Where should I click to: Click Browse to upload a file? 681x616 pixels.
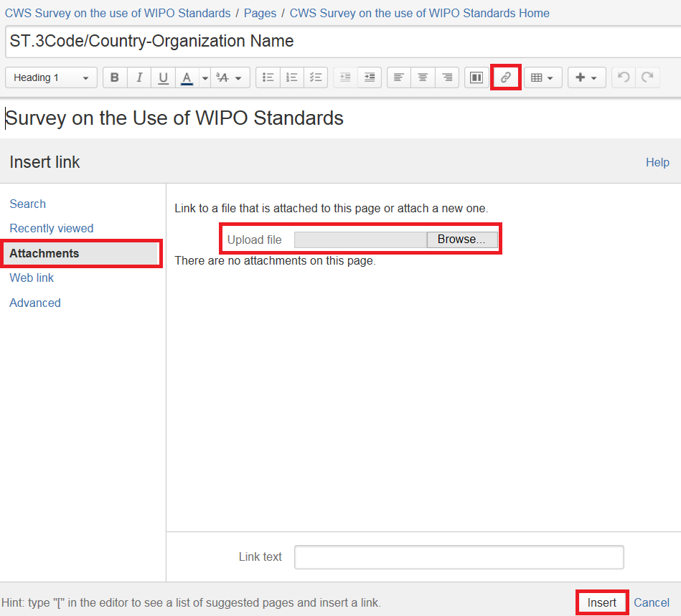tap(461, 240)
